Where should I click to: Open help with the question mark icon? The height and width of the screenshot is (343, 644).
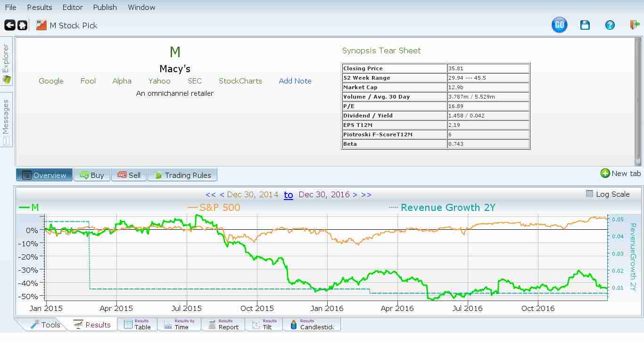coord(610,25)
